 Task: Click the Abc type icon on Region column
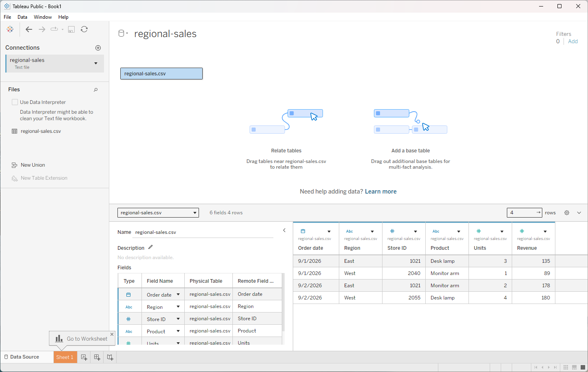tap(349, 231)
